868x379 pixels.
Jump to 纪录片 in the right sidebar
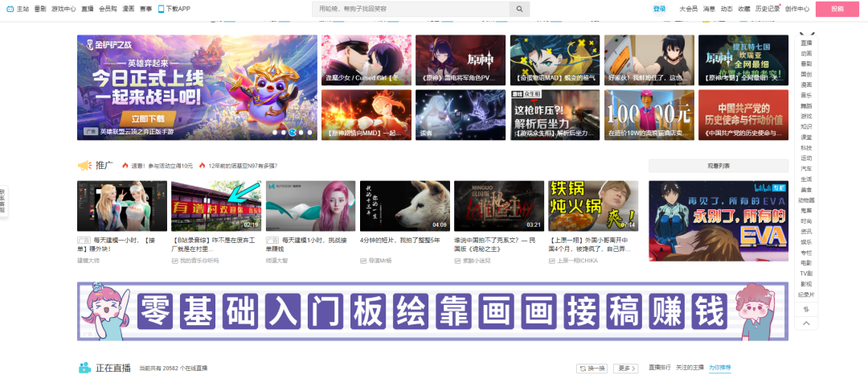[x=806, y=295]
